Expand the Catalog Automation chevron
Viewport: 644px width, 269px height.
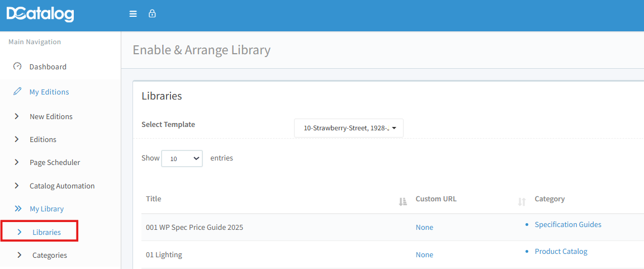tap(17, 186)
